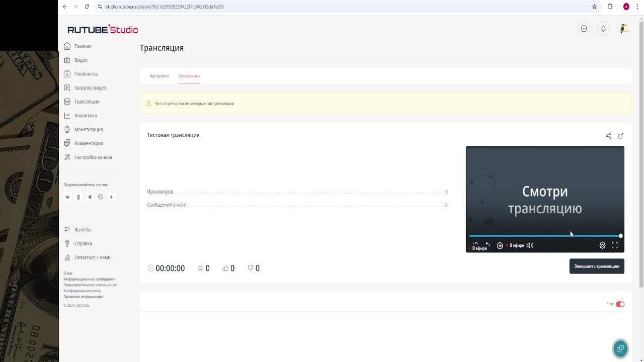
Task: Click the Odnoklassniki social icon
Action: coord(78,197)
